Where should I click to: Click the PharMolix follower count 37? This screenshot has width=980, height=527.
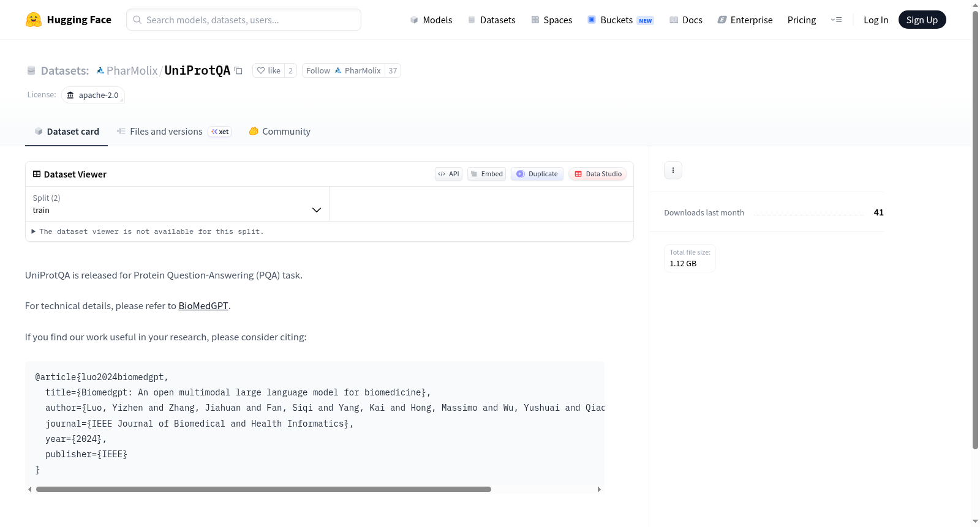pos(393,70)
